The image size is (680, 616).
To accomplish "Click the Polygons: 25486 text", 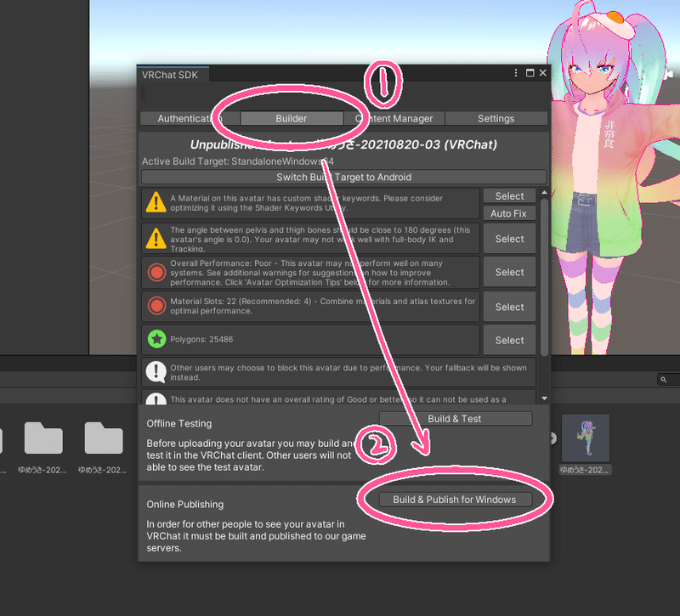I will tap(201, 339).
